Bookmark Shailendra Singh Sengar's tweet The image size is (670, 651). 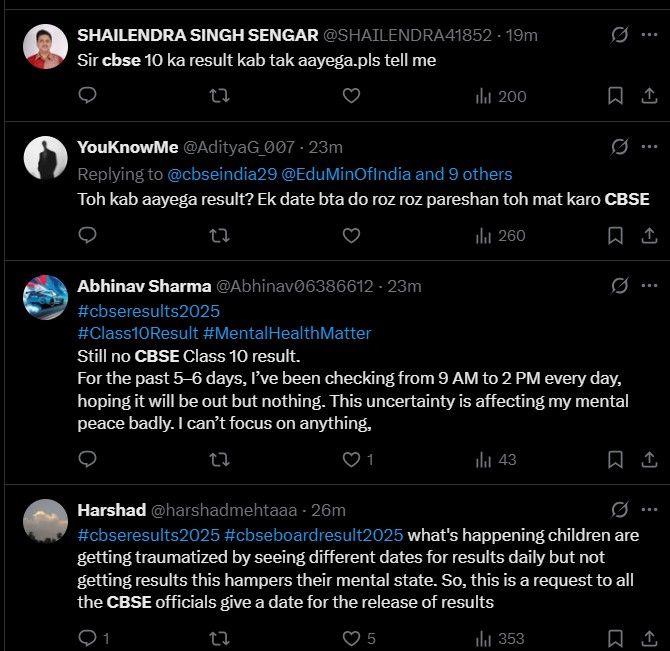point(616,96)
